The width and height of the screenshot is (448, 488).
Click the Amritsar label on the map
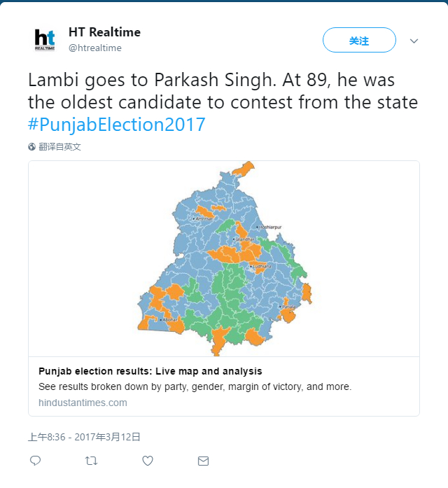[x=204, y=219]
